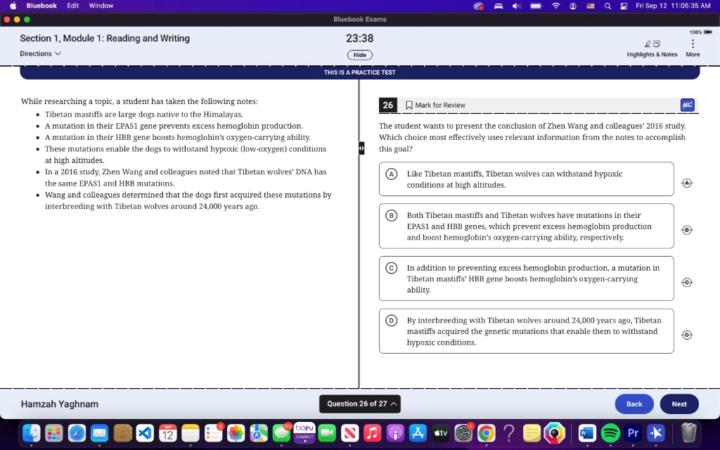Open FaceTime from the dock

coord(327,433)
